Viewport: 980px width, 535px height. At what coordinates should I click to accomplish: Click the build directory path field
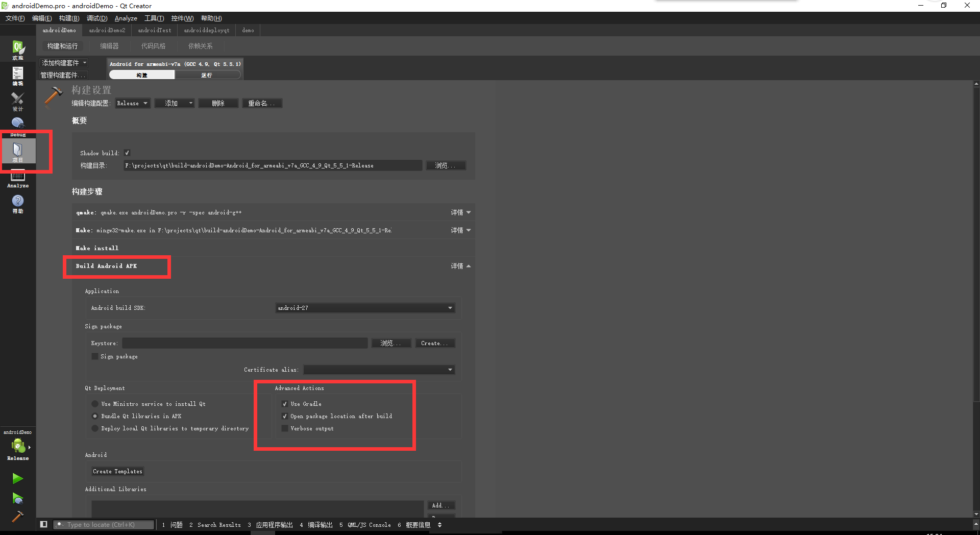pyautogui.click(x=273, y=165)
